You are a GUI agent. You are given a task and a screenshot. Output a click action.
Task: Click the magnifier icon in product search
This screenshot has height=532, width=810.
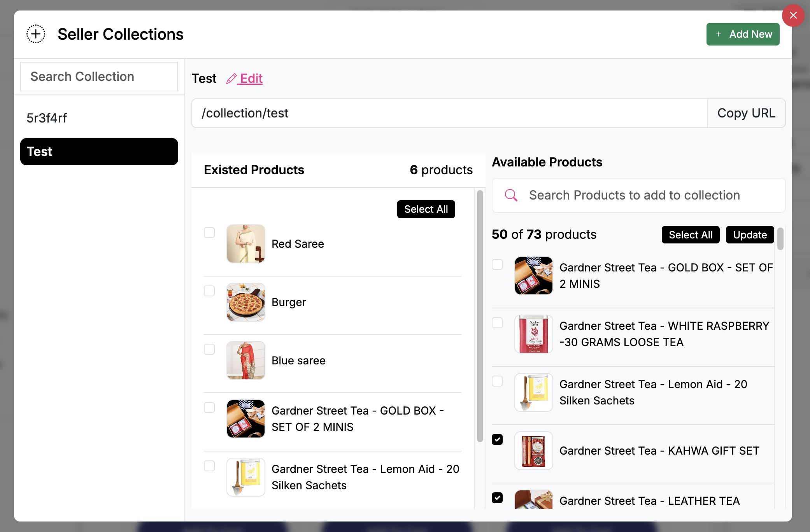[x=511, y=195]
